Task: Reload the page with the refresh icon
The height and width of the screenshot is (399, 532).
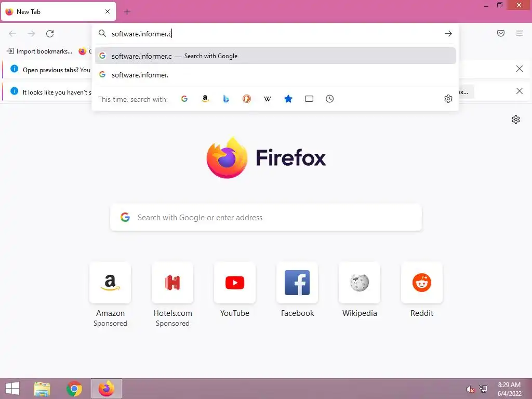Action: 50,34
